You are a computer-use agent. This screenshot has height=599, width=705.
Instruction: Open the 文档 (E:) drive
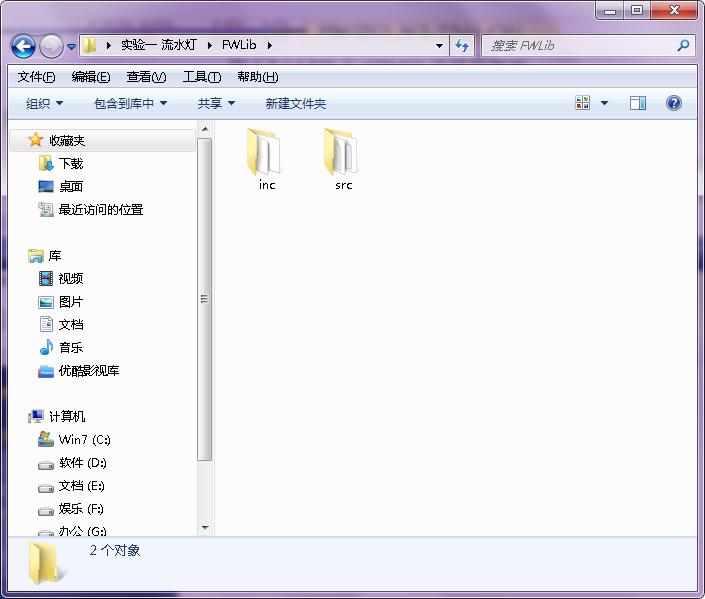pyautogui.click(x=71, y=486)
